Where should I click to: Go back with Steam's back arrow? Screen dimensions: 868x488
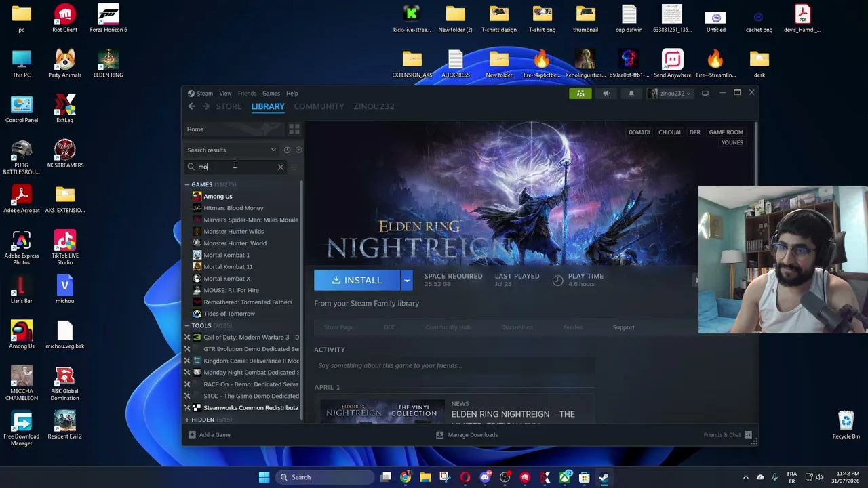tap(191, 106)
